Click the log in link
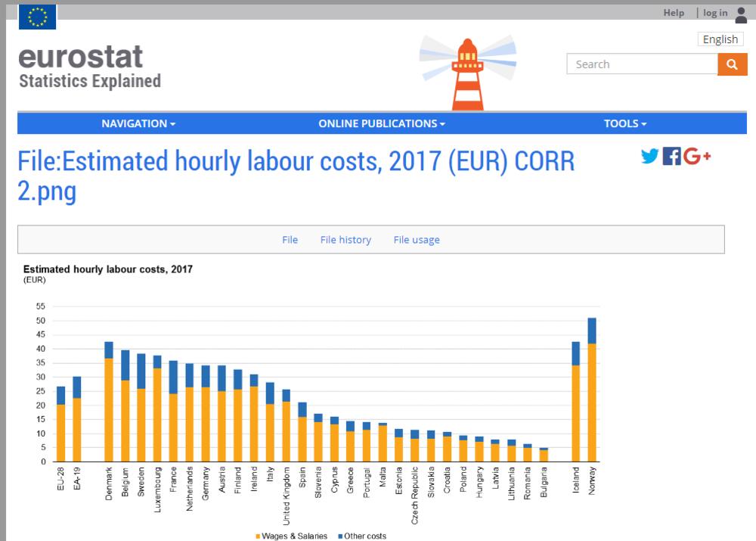The width and height of the screenshot is (756, 541). coord(714,13)
